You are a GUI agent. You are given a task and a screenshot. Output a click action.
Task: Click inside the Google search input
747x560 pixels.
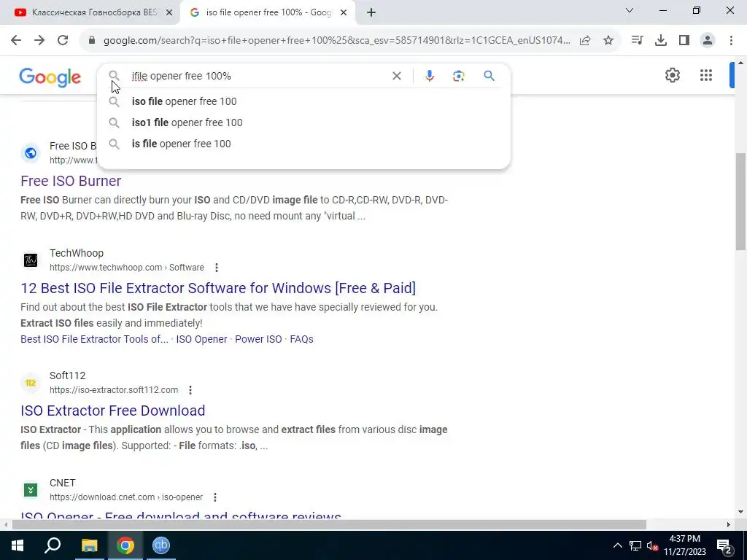[x=258, y=76]
